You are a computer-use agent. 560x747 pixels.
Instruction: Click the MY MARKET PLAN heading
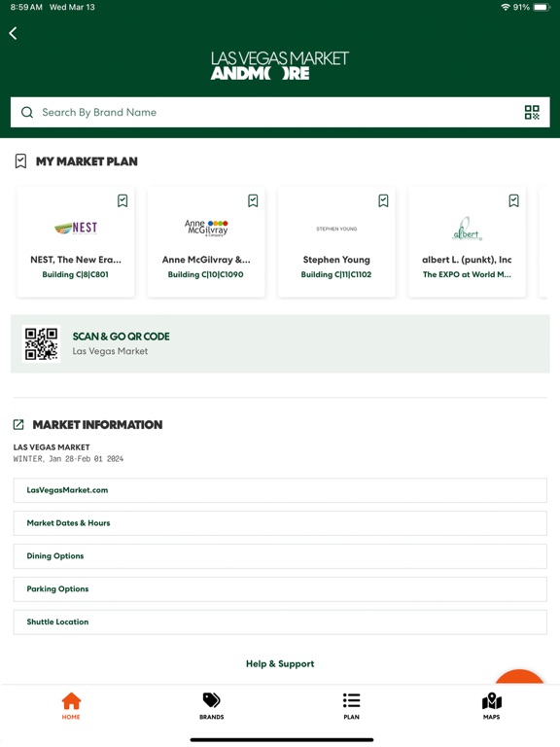[x=87, y=161]
